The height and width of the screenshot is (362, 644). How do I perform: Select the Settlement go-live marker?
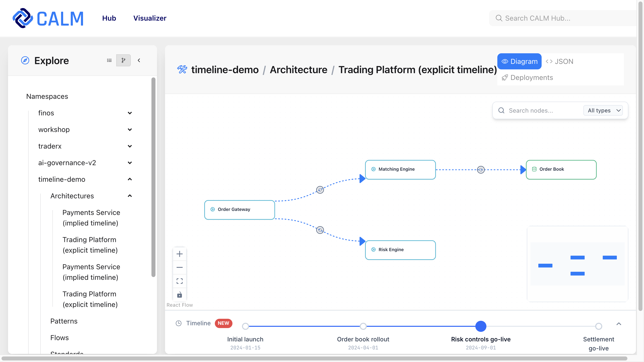599,326
